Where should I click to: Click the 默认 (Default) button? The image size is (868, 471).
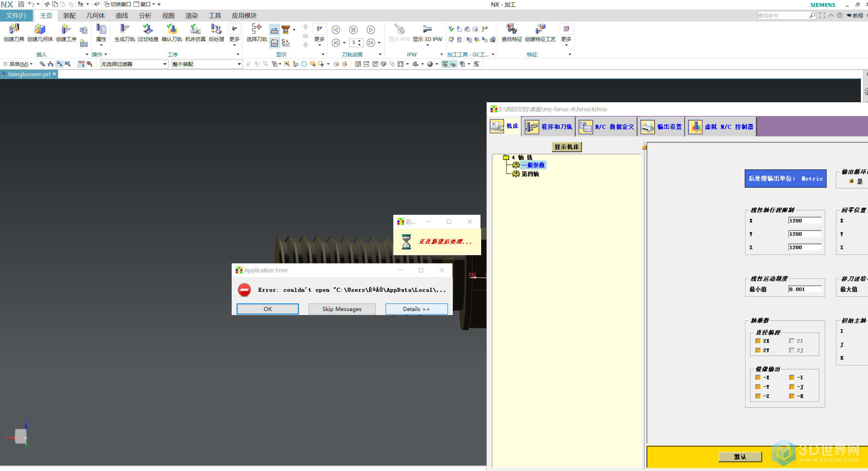(740, 457)
